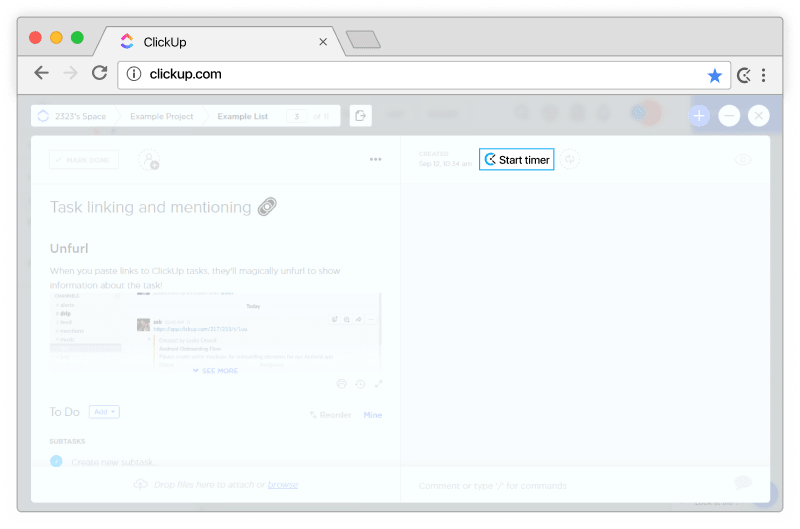Image resolution: width=800 pixels, height=529 pixels.
Task: Click the Create new subtask field
Action: coord(115,462)
